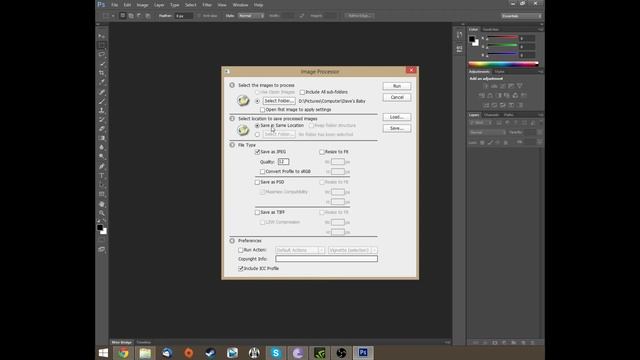Open the File menu

coord(115,5)
